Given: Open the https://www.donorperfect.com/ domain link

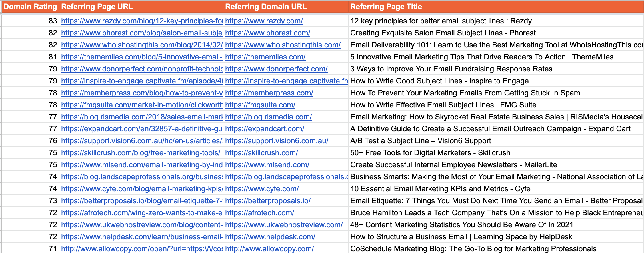Looking at the screenshot, I should pyautogui.click(x=276, y=69).
